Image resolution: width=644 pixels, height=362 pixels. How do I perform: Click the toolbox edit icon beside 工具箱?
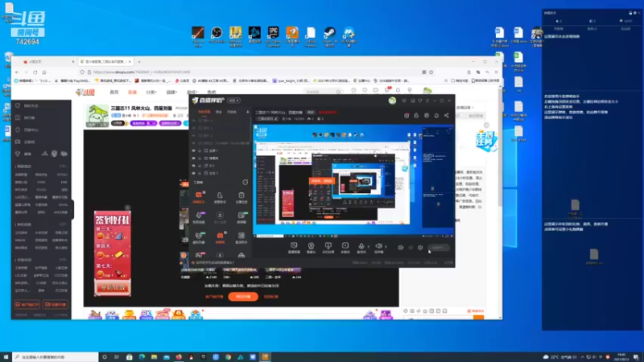click(x=246, y=183)
